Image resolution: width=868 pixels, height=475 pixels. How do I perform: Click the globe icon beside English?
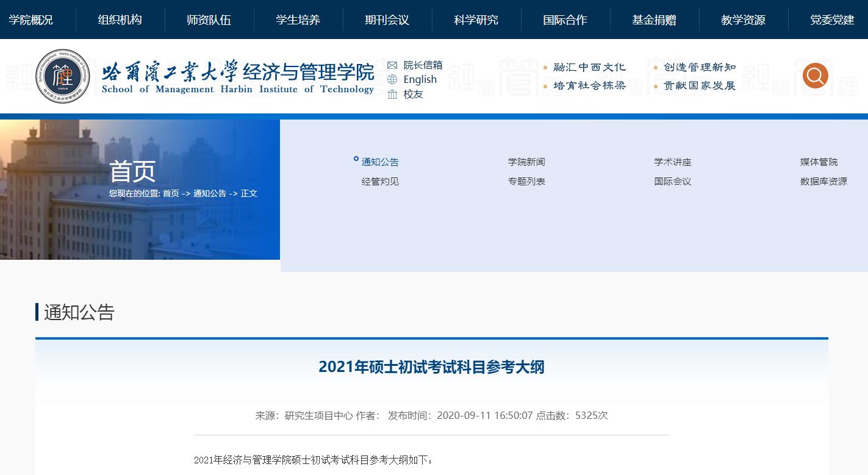tap(392, 79)
